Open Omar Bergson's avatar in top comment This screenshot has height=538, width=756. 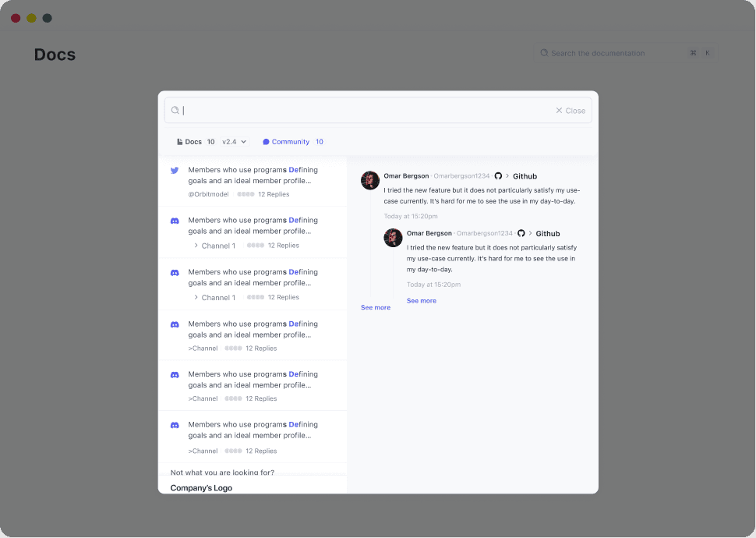tap(370, 180)
